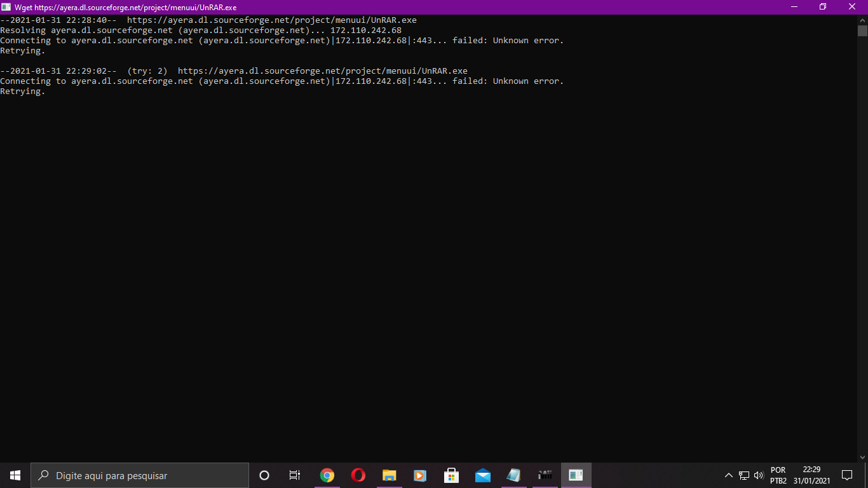Screen dimensions: 868x488
Task: Open Microsoft Store taskbar icon
Action: 452,475
